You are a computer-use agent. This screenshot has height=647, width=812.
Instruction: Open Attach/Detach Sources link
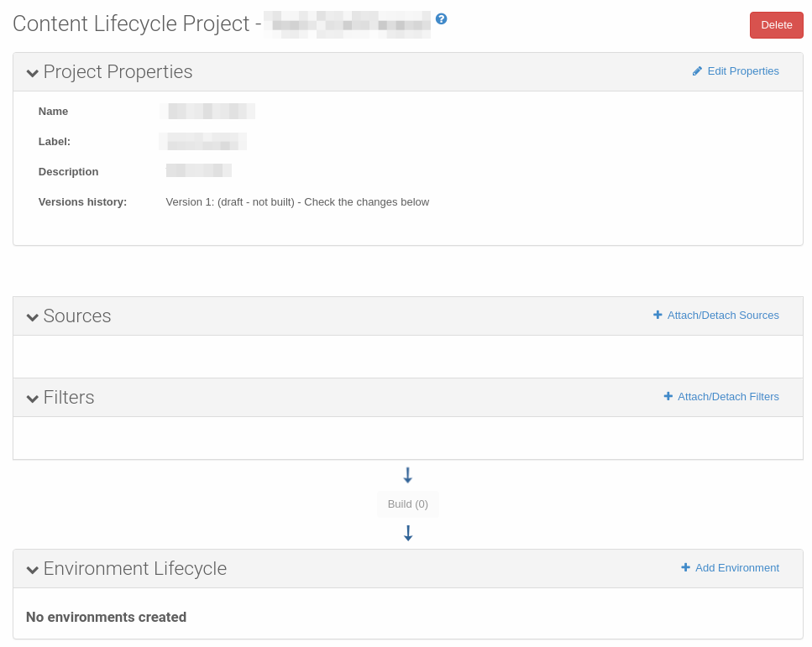(x=723, y=316)
